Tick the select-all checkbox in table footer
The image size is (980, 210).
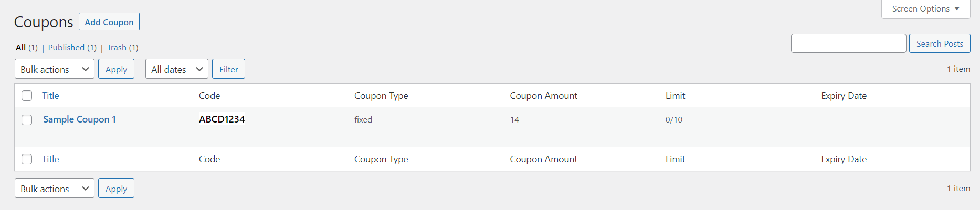click(x=27, y=159)
